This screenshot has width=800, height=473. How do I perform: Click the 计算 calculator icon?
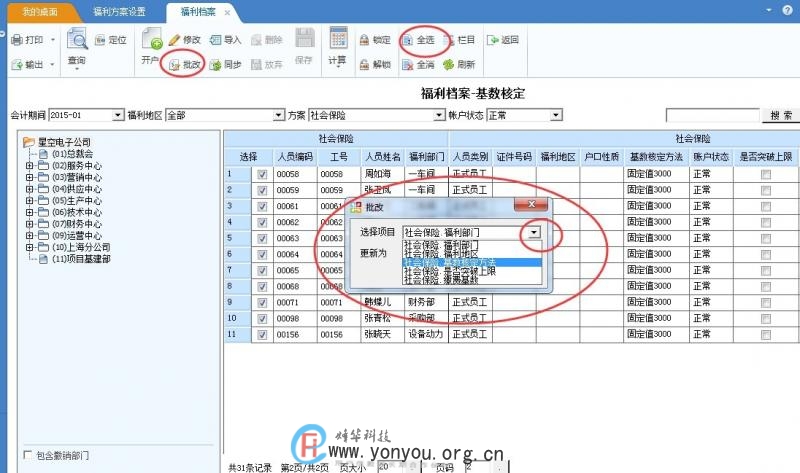coord(338,38)
